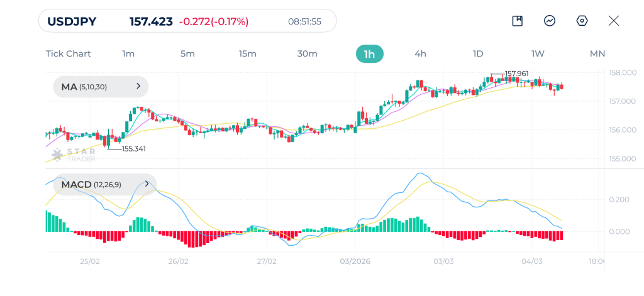
Task: Open the chart type line icon
Action: pyautogui.click(x=550, y=21)
